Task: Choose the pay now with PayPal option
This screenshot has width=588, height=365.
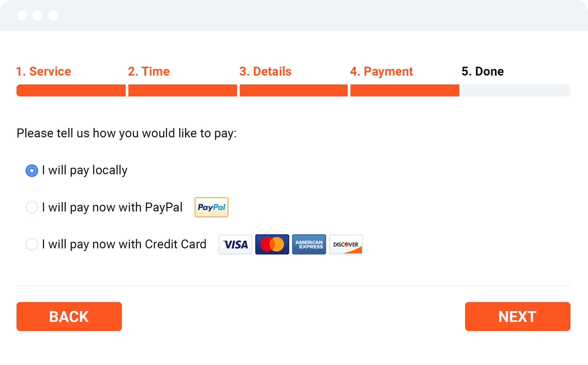Action: point(32,207)
